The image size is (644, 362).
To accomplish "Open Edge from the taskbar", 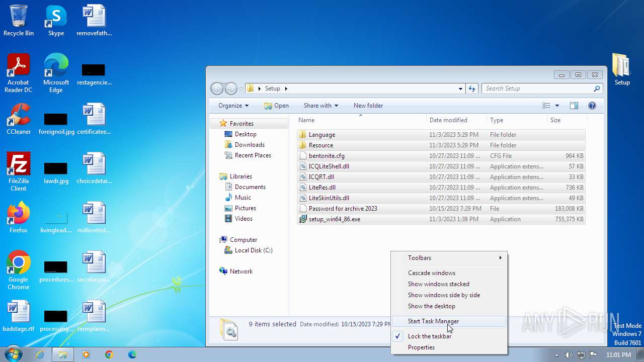I will pos(132,354).
